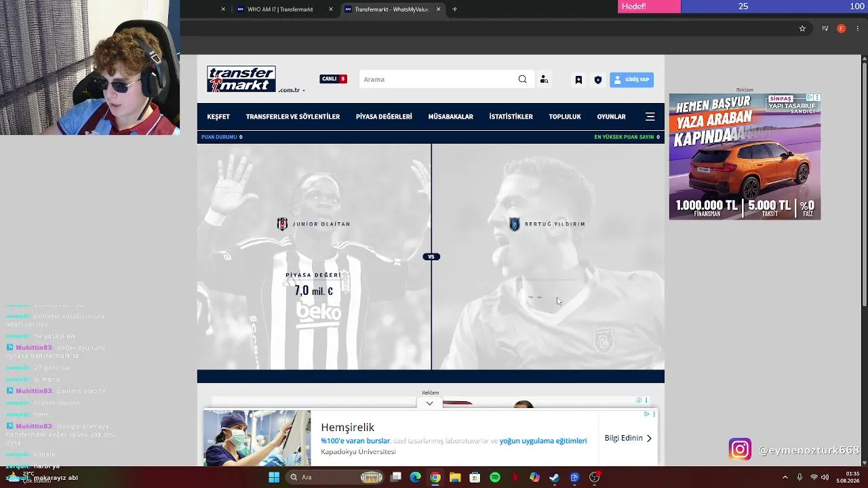The image size is (868, 488).
Task: Collapse the bottom ad with chevron
Action: point(429,403)
